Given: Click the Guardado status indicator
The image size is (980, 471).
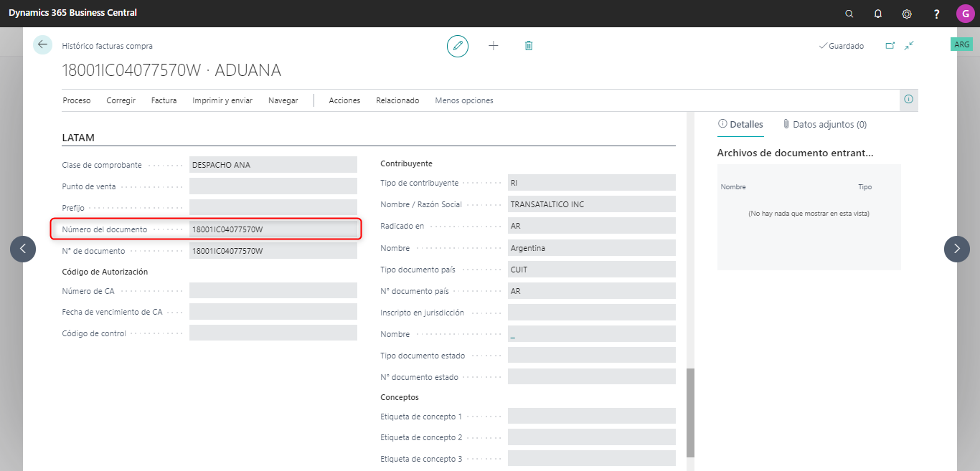Looking at the screenshot, I should pyautogui.click(x=841, y=46).
